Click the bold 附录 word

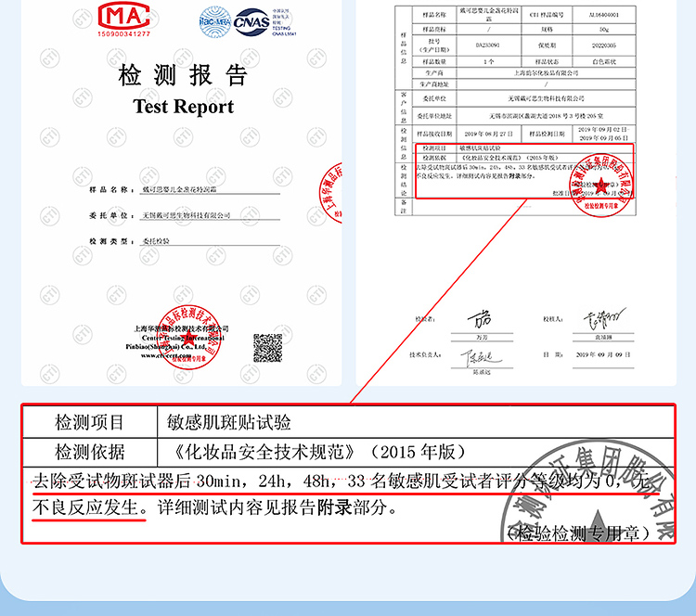[335, 507]
